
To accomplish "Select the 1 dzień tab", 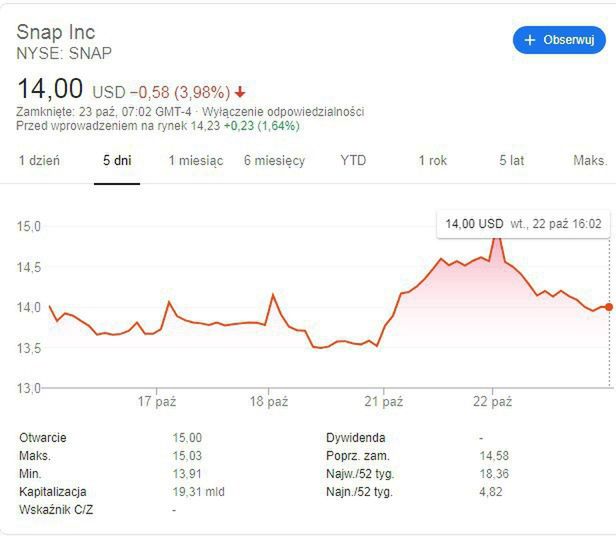I will pyautogui.click(x=40, y=161).
